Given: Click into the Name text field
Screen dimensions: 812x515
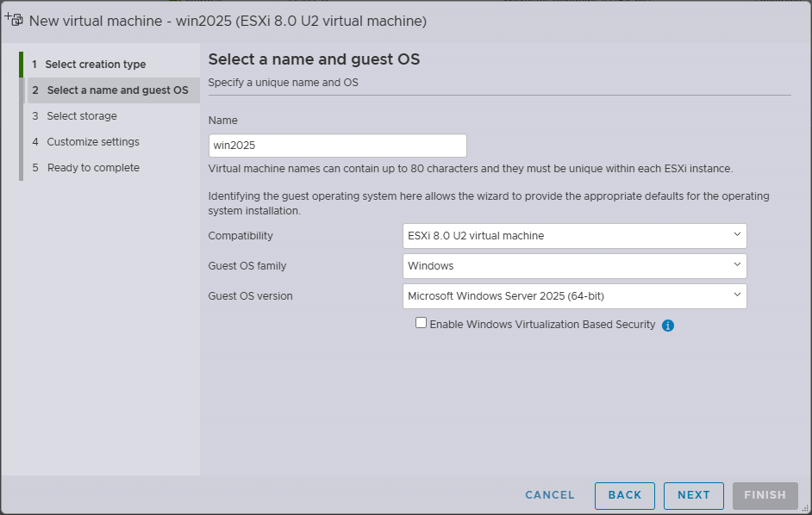Looking at the screenshot, I should (337, 146).
